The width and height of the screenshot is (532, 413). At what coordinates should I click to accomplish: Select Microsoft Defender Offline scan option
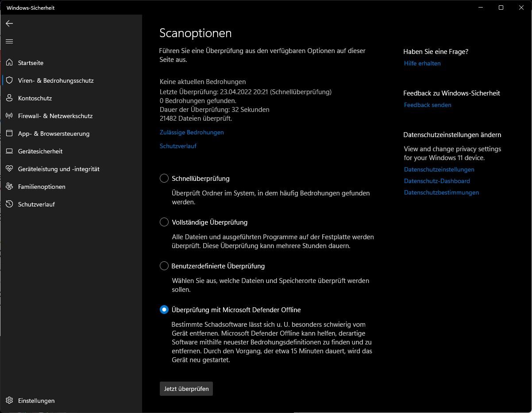point(164,310)
